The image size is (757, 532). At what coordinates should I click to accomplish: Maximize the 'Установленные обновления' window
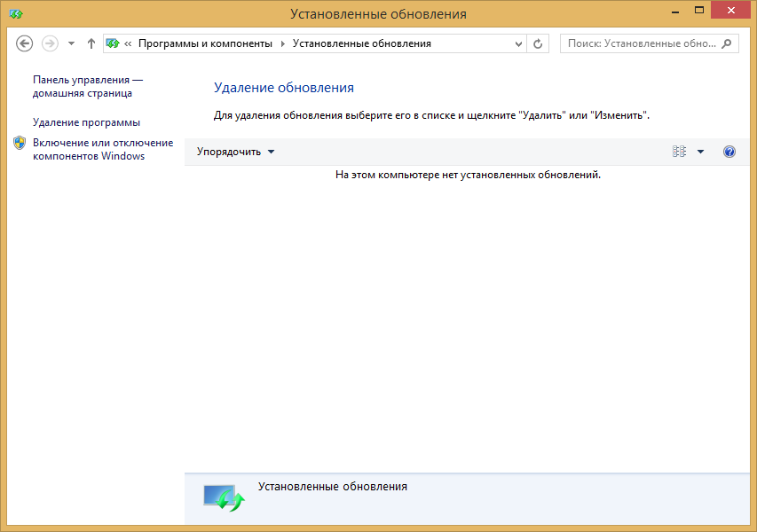pos(699,11)
